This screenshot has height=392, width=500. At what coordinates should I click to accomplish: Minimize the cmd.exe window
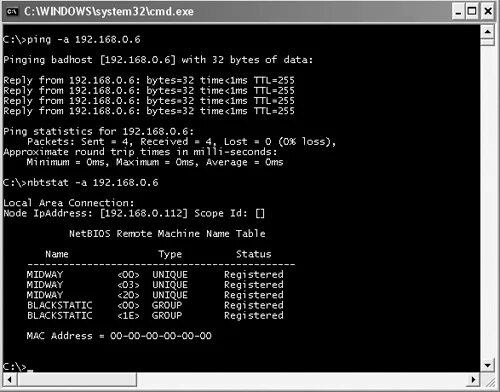459,12
